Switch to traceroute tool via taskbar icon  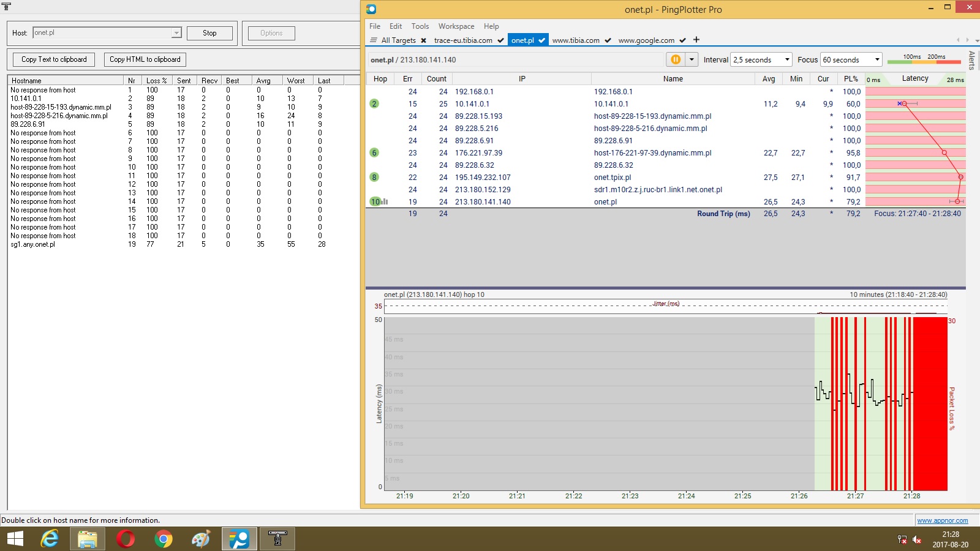click(277, 539)
